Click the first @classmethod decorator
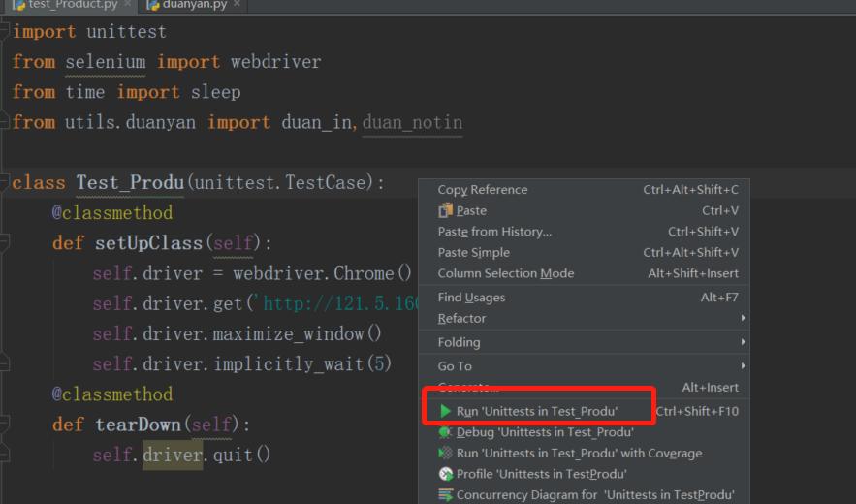This screenshot has width=856, height=504. click(112, 212)
